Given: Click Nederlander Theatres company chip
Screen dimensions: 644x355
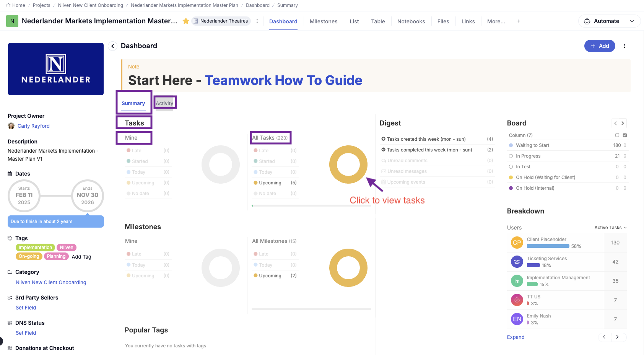Looking at the screenshot, I should click(221, 21).
